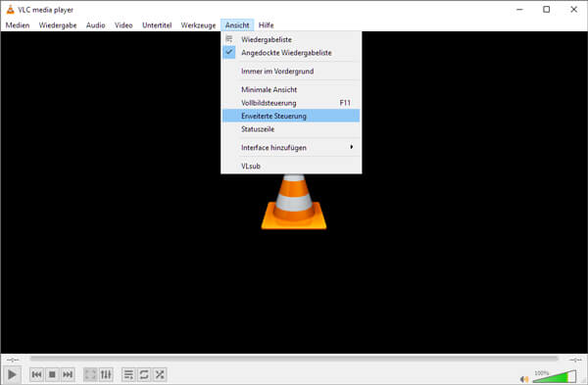
Task: Start playback with the Play button
Action: [x=12, y=374]
